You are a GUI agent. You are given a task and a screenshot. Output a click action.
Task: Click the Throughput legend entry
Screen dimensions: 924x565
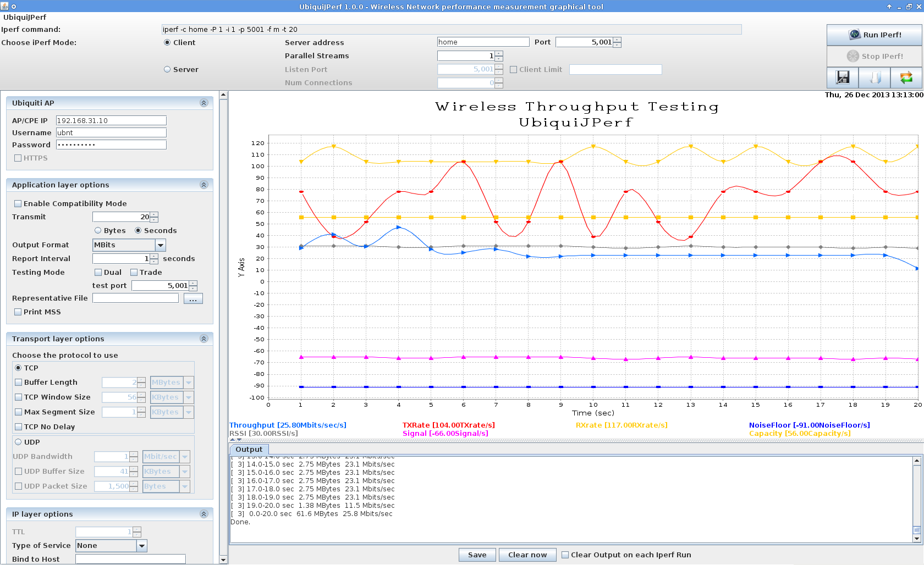288,425
